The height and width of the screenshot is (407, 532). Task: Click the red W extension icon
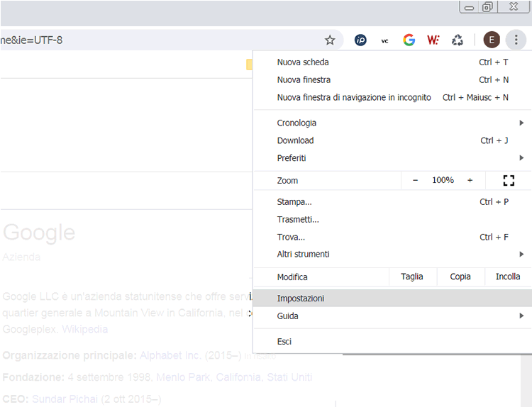[433, 40]
